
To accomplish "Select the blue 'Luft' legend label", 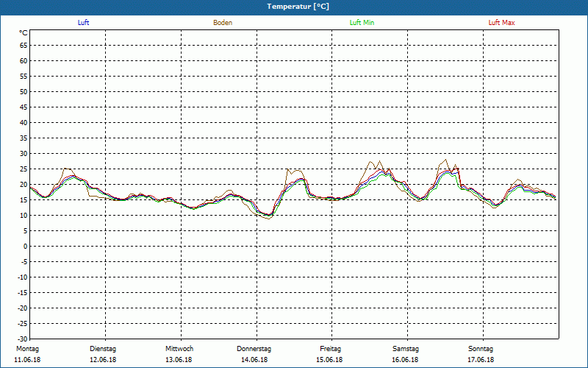I will (83, 23).
